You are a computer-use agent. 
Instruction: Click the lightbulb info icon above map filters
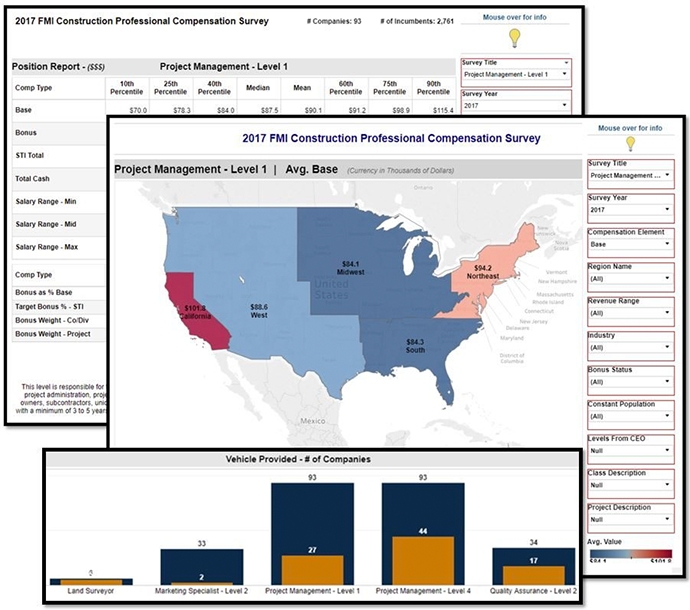(631, 144)
